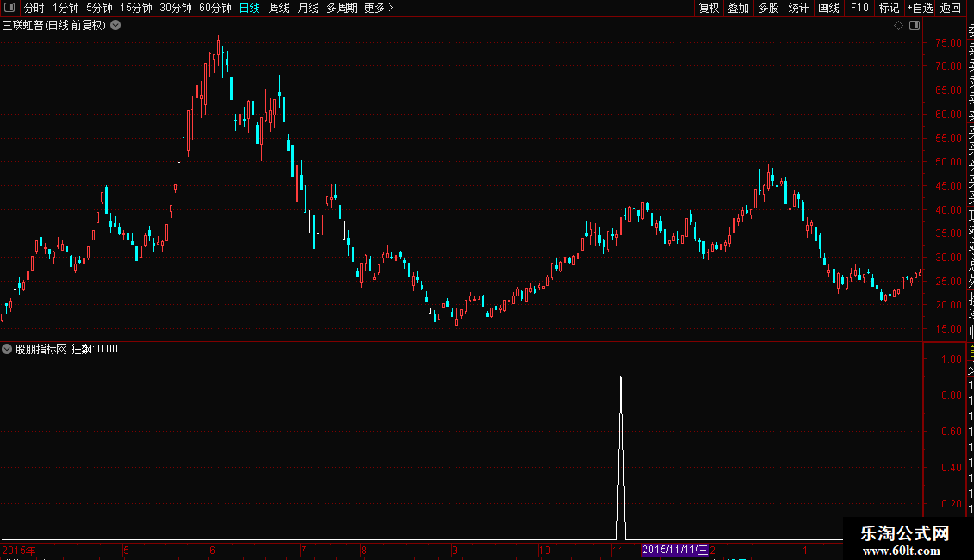Switch to 月线 monthly chart
This screenshot has height=560, width=974.
coord(308,8)
